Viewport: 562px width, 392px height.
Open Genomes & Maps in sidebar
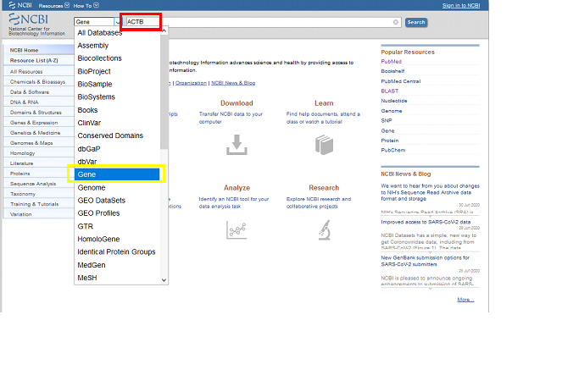click(38, 143)
